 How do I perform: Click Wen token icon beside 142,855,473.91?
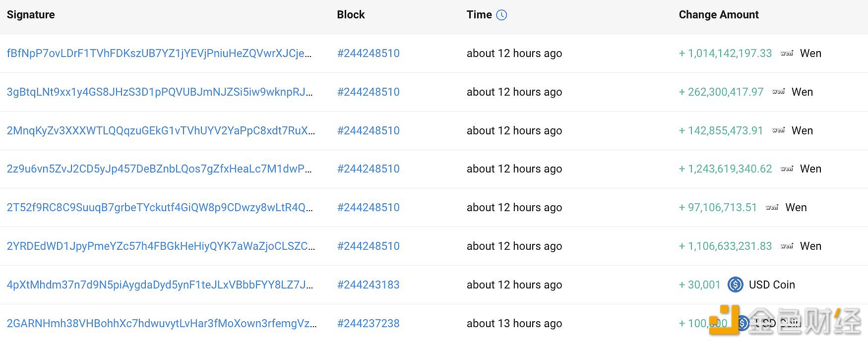778,130
